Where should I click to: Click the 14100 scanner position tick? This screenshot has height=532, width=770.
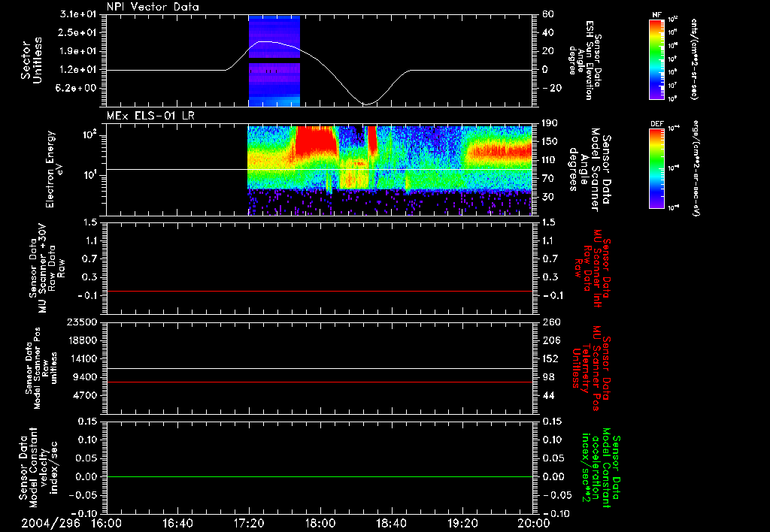coord(81,358)
